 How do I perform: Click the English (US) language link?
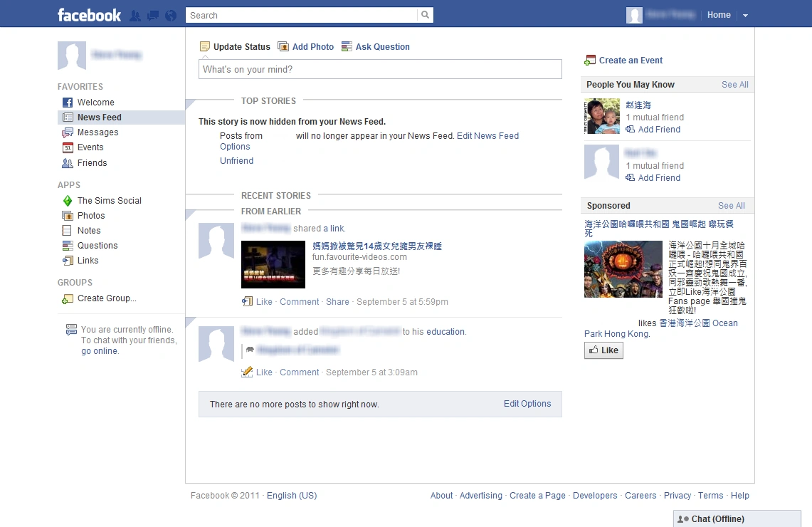[292, 496]
